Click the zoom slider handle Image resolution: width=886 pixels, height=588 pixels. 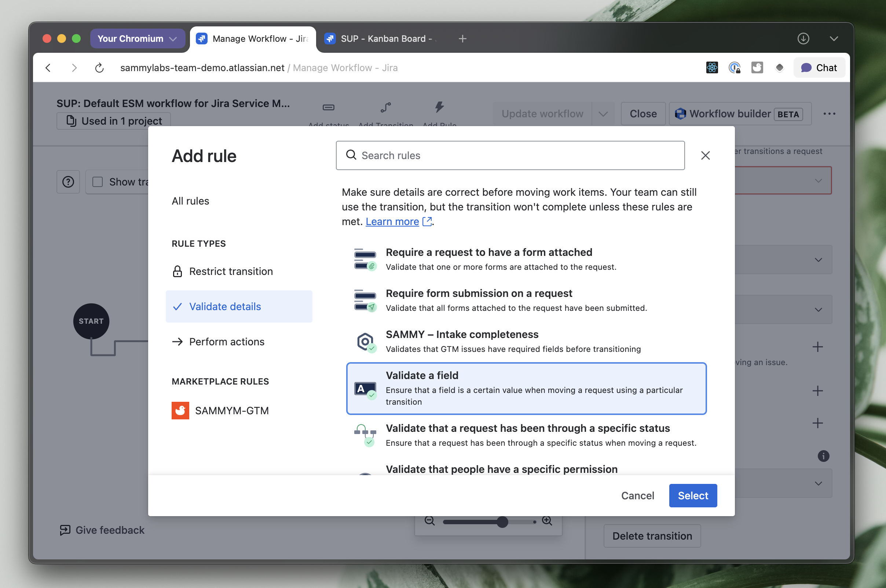pos(502,522)
